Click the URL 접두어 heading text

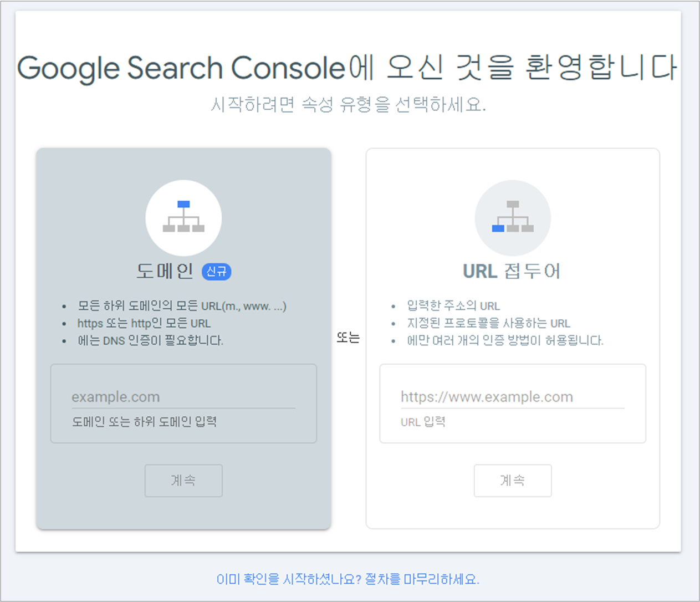512,271
